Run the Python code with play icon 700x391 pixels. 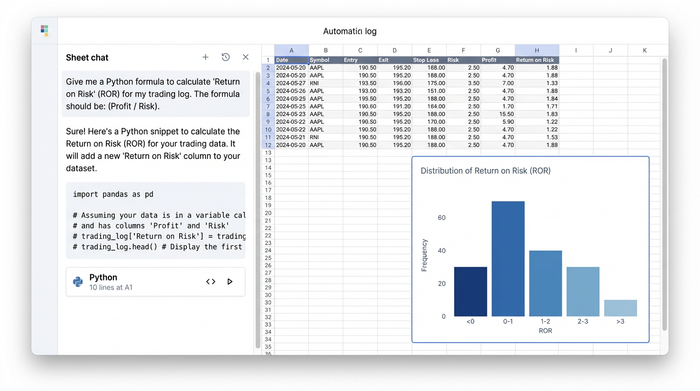[x=230, y=282]
